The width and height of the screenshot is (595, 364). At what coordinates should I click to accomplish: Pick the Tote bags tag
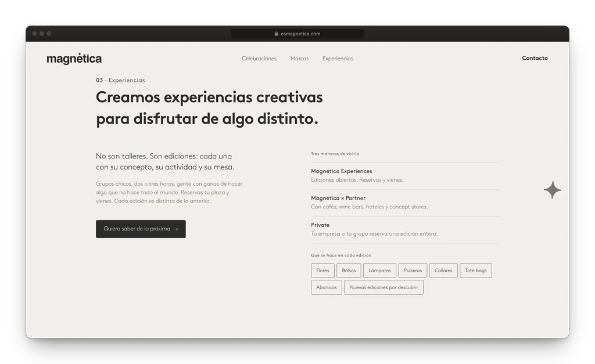476,271
